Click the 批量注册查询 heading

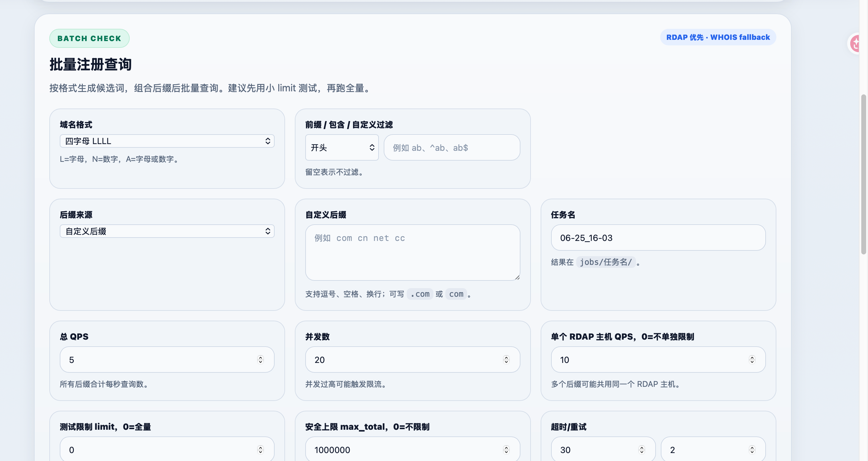pos(90,64)
